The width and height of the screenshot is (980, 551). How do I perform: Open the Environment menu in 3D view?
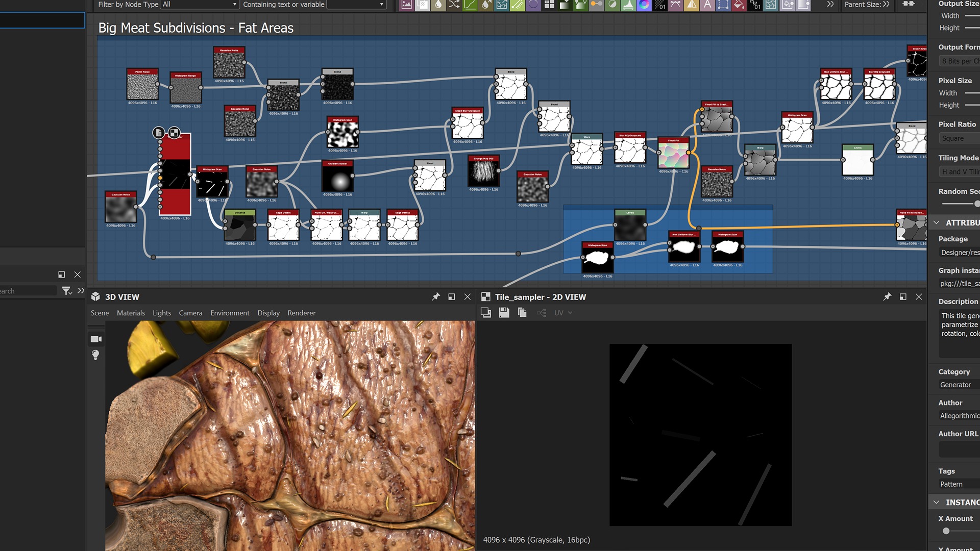pyautogui.click(x=230, y=313)
